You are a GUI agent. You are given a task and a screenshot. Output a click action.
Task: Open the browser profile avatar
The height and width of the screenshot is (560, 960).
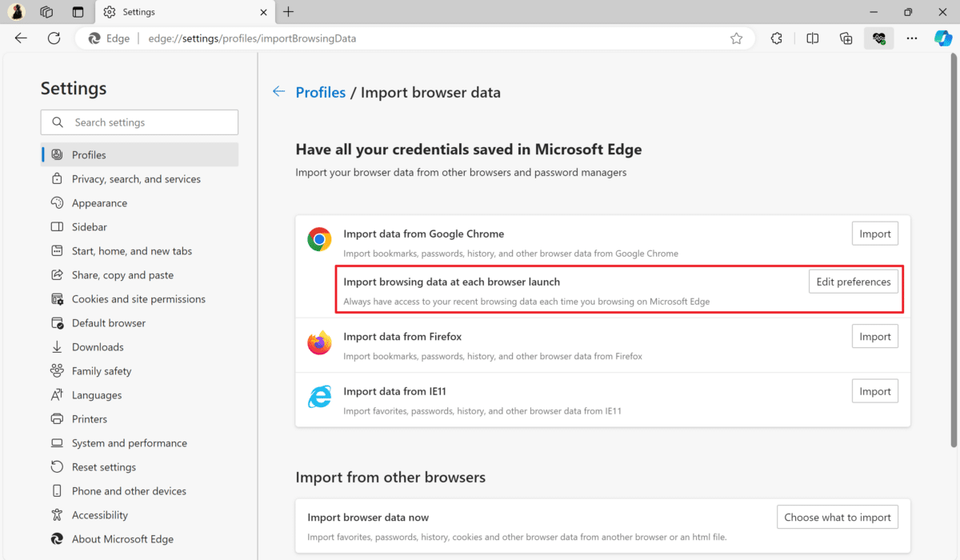(16, 11)
